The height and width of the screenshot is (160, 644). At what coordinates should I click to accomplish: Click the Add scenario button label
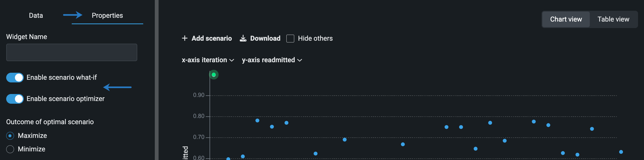point(212,39)
